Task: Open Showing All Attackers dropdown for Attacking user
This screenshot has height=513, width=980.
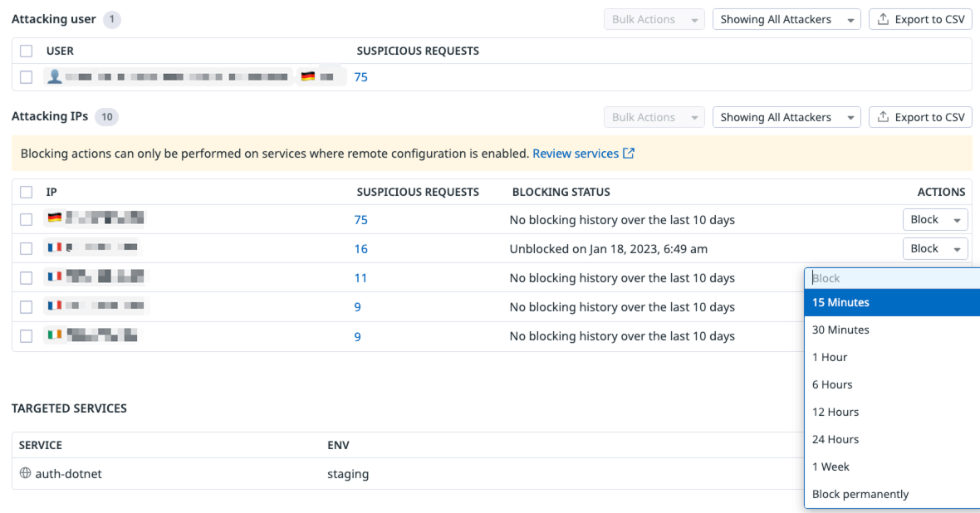Action: pyautogui.click(x=786, y=19)
